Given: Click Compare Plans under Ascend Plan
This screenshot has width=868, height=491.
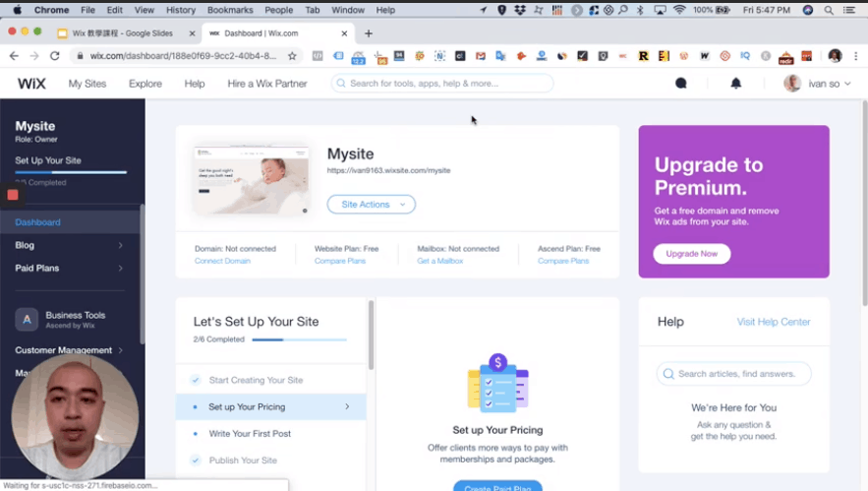Looking at the screenshot, I should point(563,261).
